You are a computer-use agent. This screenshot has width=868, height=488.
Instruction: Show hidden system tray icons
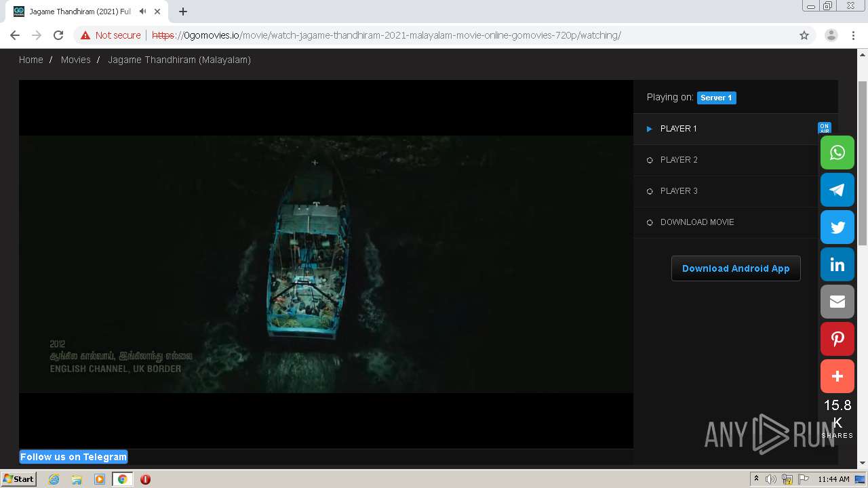pos(756,479)
